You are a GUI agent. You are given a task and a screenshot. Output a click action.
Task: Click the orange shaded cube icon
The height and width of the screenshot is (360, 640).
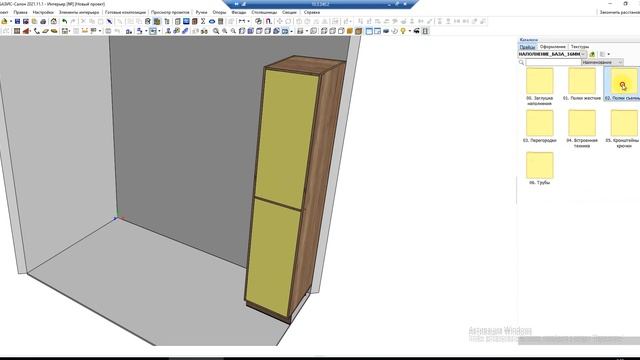click(x=350, y=31)
